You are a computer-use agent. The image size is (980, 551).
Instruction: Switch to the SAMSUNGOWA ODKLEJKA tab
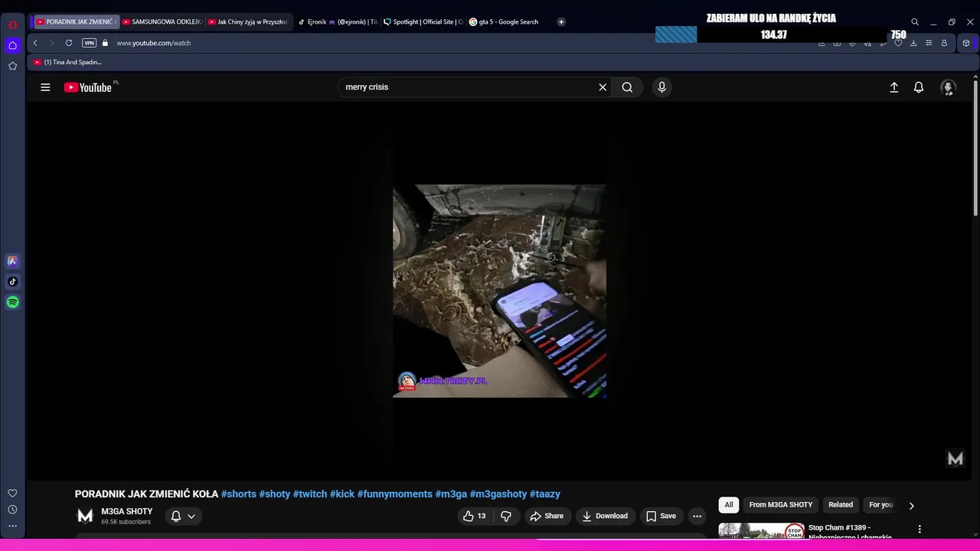tap(162, 22)
